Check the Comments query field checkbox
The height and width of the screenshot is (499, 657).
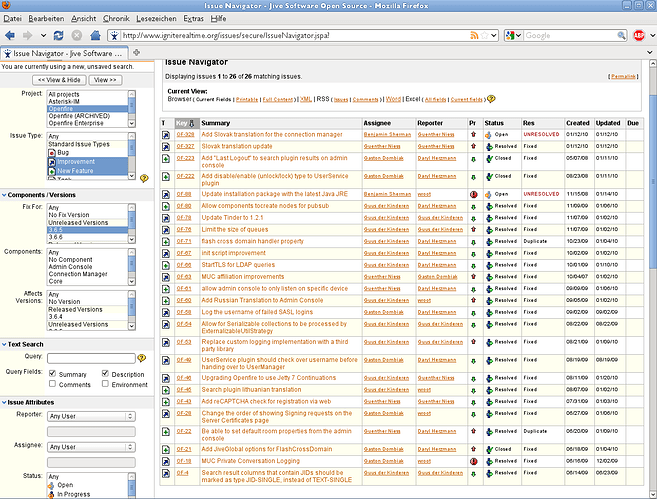[x=52, y=383]
